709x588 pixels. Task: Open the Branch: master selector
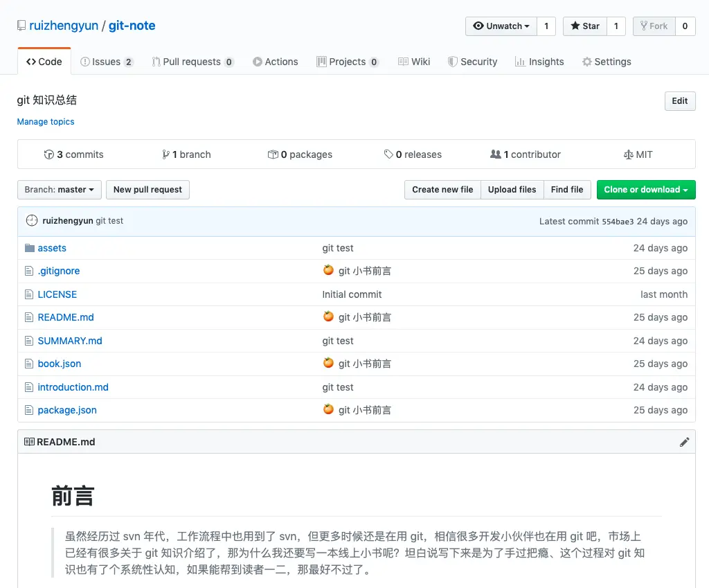[x=60, y=190]
